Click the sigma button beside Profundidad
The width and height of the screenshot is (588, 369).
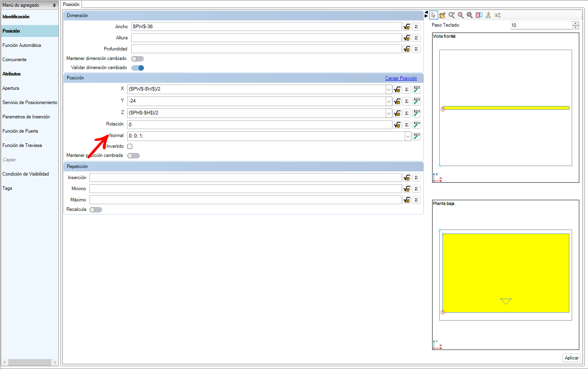coord(416,49)
